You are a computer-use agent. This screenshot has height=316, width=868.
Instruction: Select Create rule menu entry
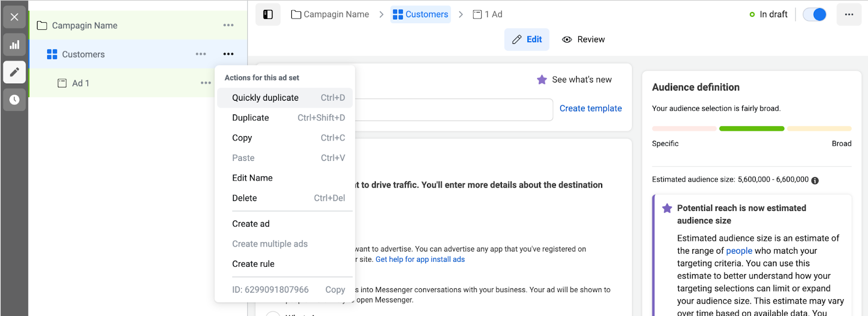point(253,264)
